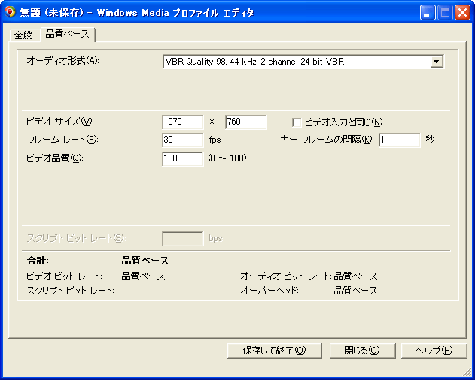
Task: Click the 合計 label text
Action: [x=37, y=260]
